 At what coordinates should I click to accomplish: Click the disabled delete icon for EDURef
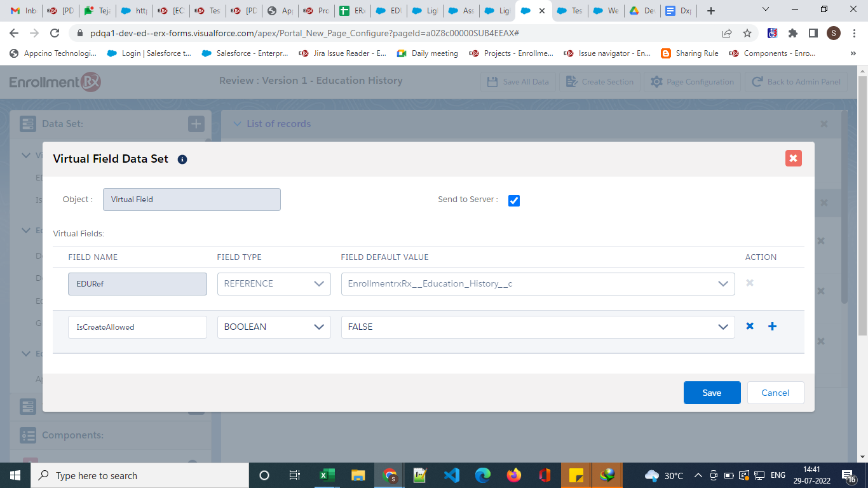click(x=750, y=283)
